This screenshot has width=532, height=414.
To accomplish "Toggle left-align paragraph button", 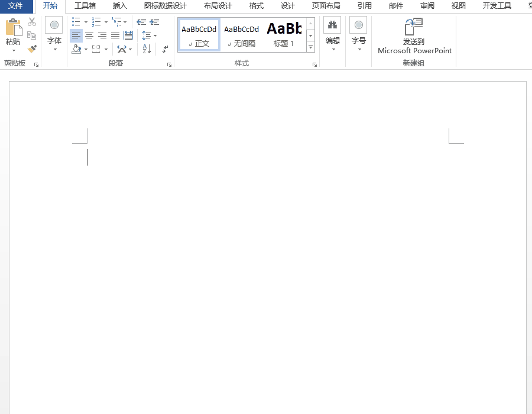I will pyautogui.click(x=76, y=35).
